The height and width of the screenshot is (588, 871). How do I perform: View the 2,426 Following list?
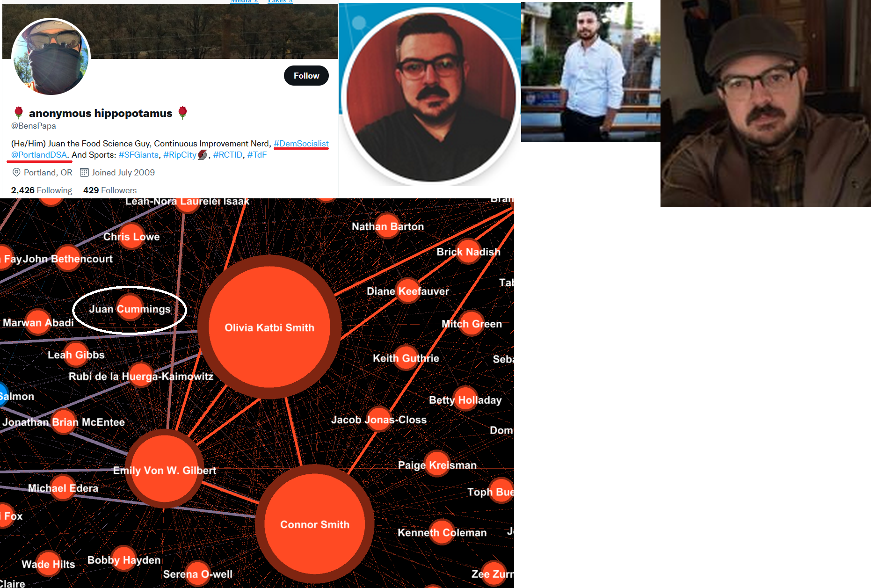(x=42, y=190)
